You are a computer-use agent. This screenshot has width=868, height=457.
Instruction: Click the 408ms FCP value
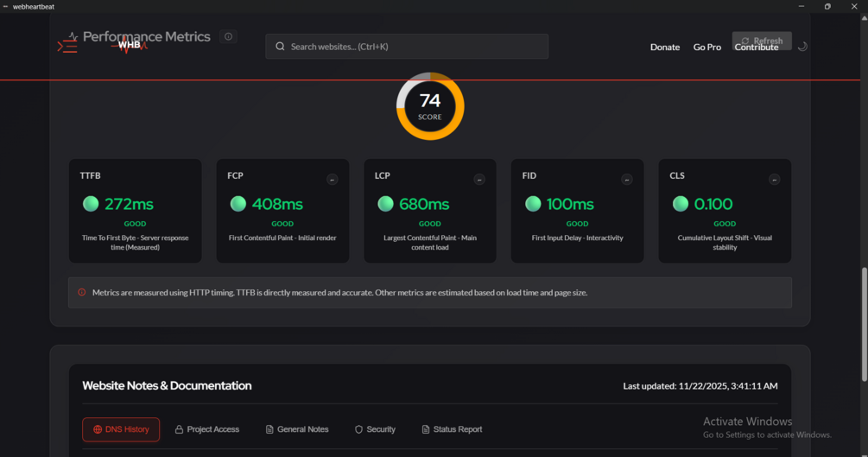[277, 204]
